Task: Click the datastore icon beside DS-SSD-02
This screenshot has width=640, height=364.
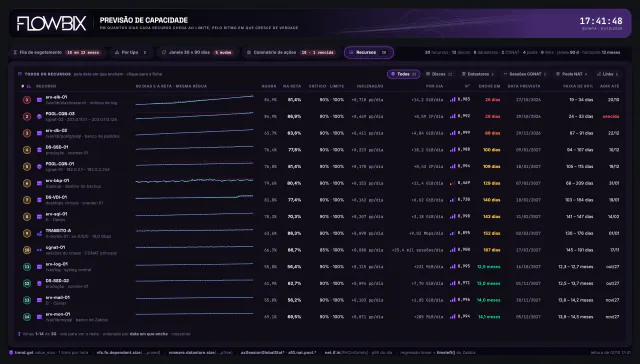Action: point(39,283)
